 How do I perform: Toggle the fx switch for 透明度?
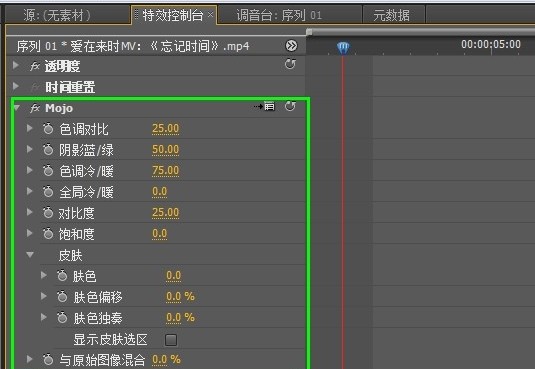point(35,66)
